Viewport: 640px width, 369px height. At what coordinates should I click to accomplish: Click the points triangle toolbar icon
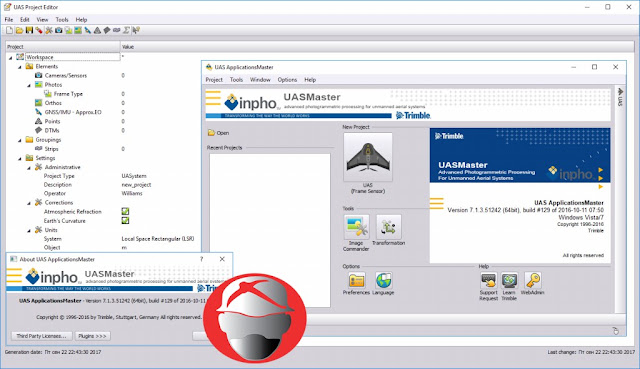(x=97, y=30)
